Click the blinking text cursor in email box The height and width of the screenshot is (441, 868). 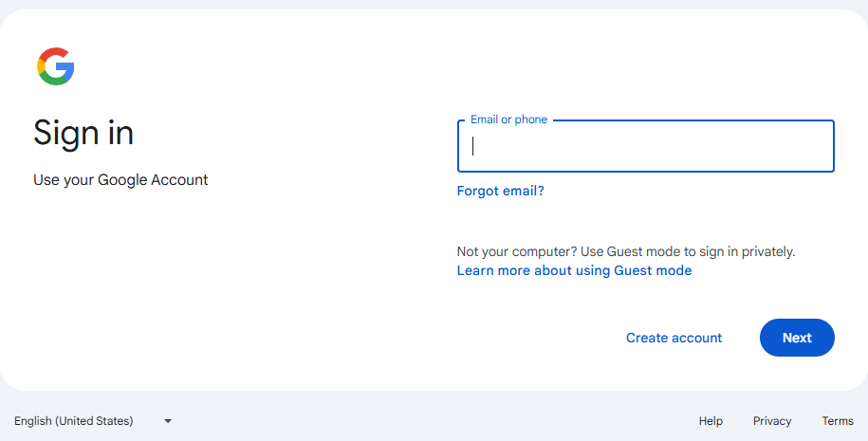tap(472, 146)
